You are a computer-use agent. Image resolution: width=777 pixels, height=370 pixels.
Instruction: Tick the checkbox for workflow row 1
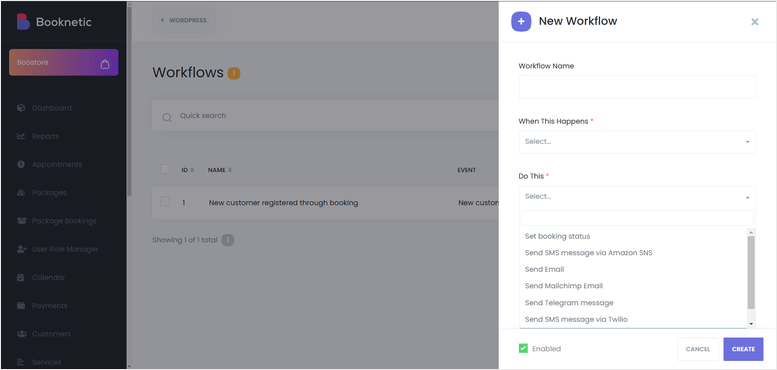(165, 202)
